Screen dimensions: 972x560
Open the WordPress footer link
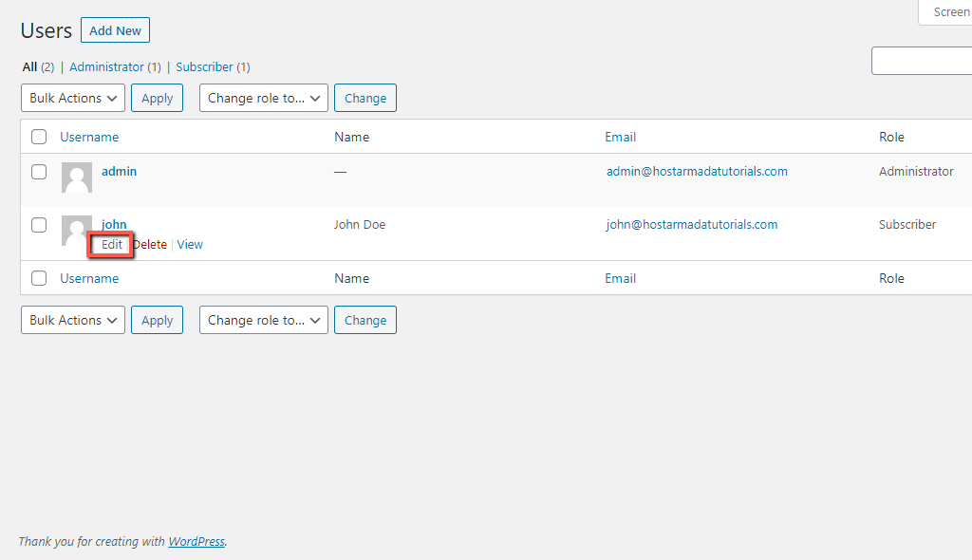196,541
